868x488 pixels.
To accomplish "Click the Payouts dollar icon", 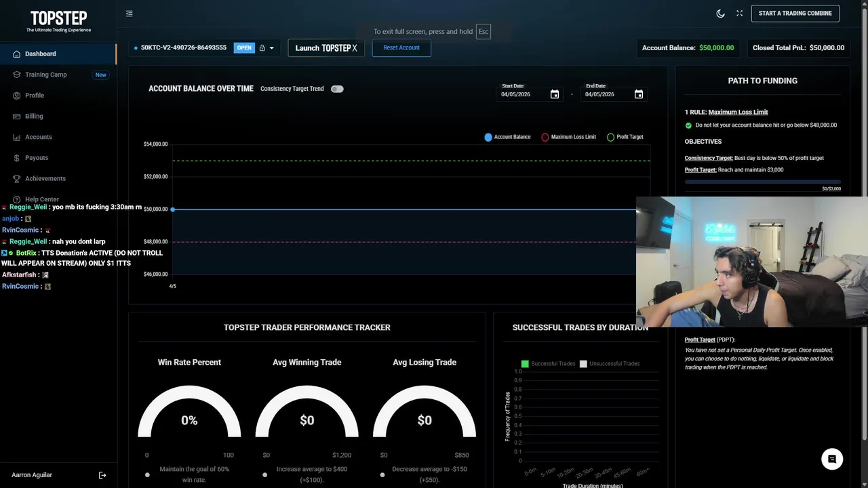I will [17, 158].
